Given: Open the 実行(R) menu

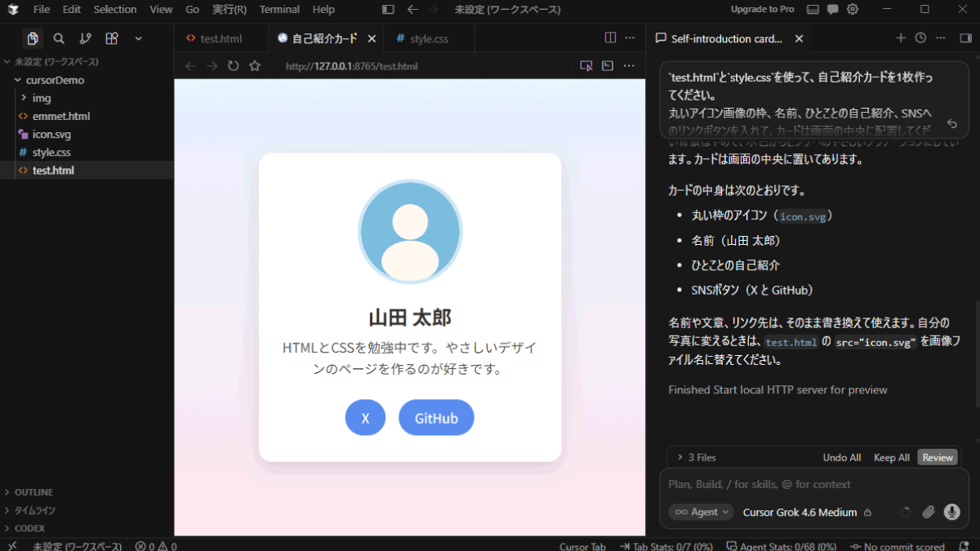Looking at the screenshot, I should 229,10.
